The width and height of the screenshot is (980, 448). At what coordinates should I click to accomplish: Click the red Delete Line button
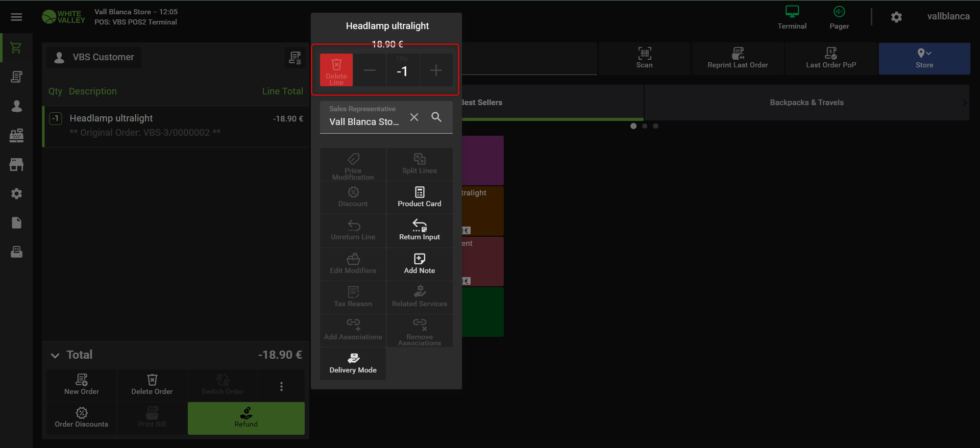tap(336, 70)
